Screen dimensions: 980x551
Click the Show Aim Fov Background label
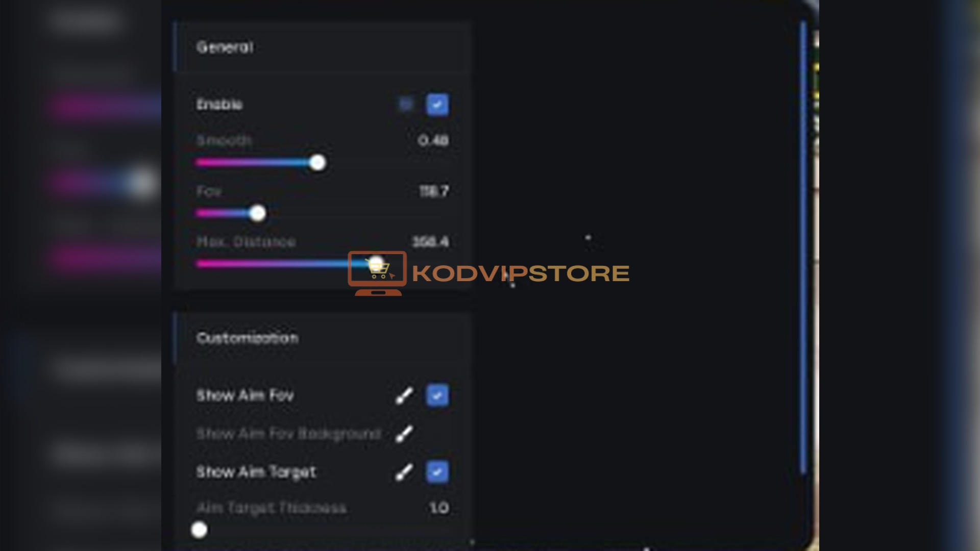click(x=289, y=434)
